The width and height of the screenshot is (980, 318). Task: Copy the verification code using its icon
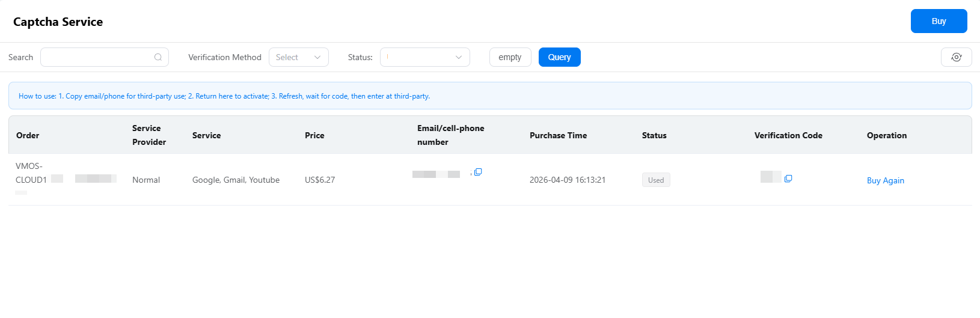(x=788, y=179)
